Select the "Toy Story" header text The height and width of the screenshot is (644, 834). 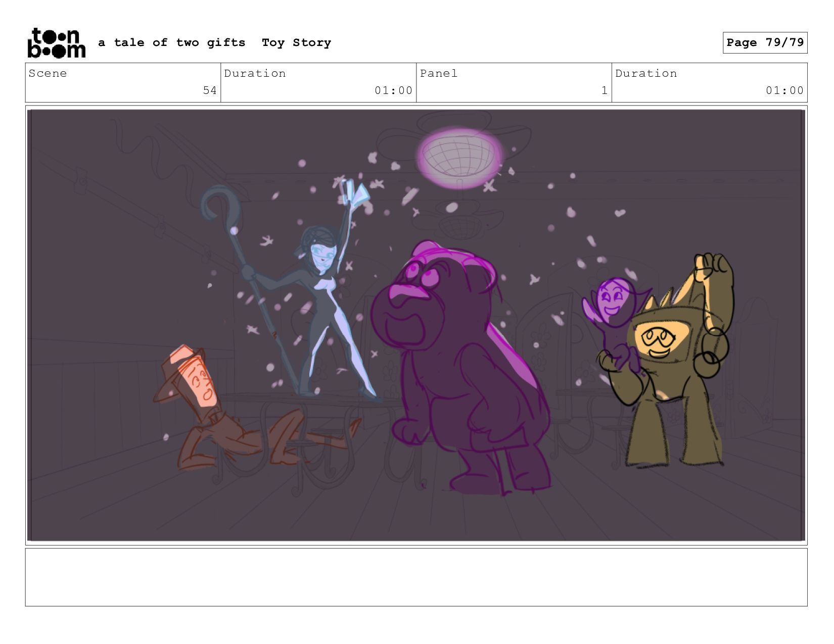[x=296, y=43]
